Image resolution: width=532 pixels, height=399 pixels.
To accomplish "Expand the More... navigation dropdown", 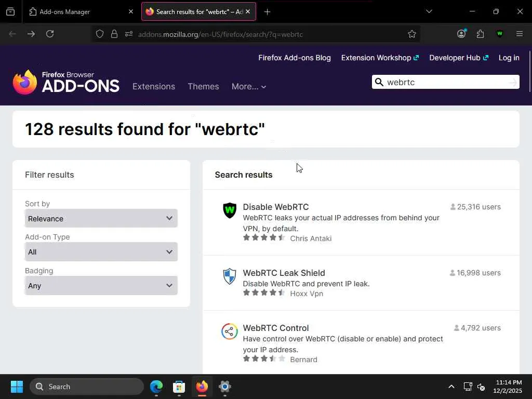I will point(249,87).
